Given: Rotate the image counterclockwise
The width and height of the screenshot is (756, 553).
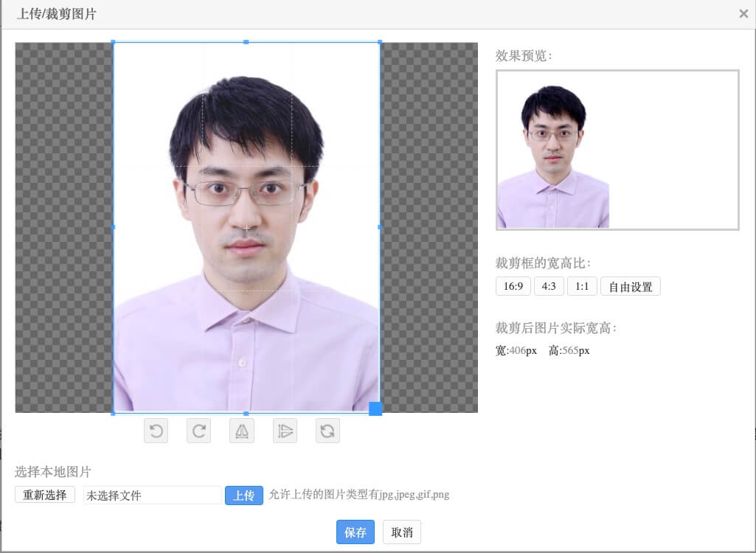Looking at the screenshot, I should click(x=156, y=431).
